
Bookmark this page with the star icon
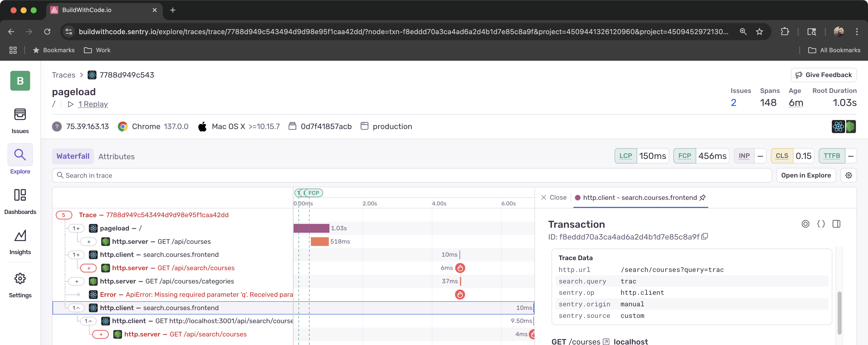(759, 31)
